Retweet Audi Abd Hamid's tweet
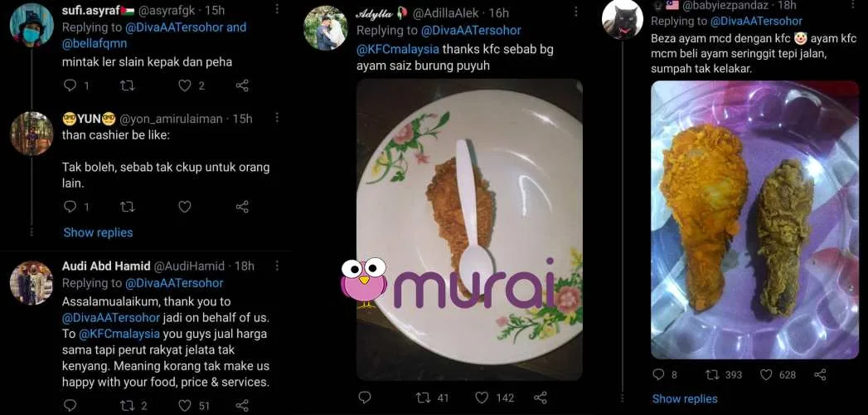Viewport: 868px width, 415px height. pyautogui.click(x=127, y=405)
